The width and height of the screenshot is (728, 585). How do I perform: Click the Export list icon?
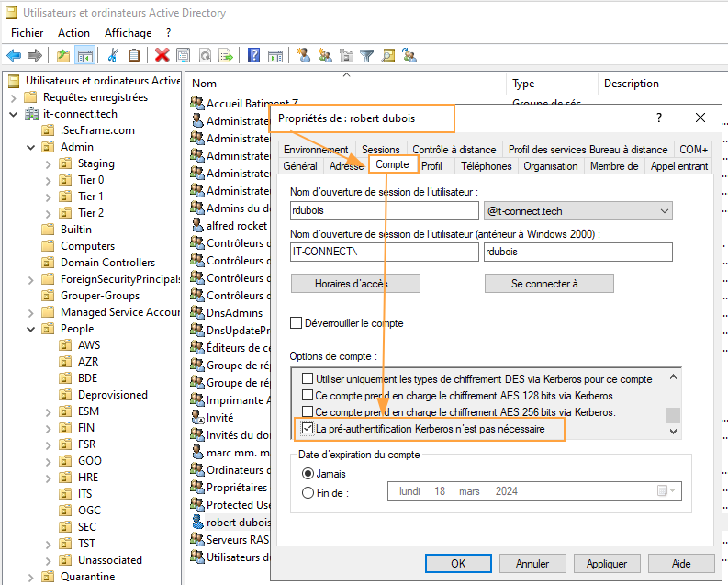tap(226, 56)
